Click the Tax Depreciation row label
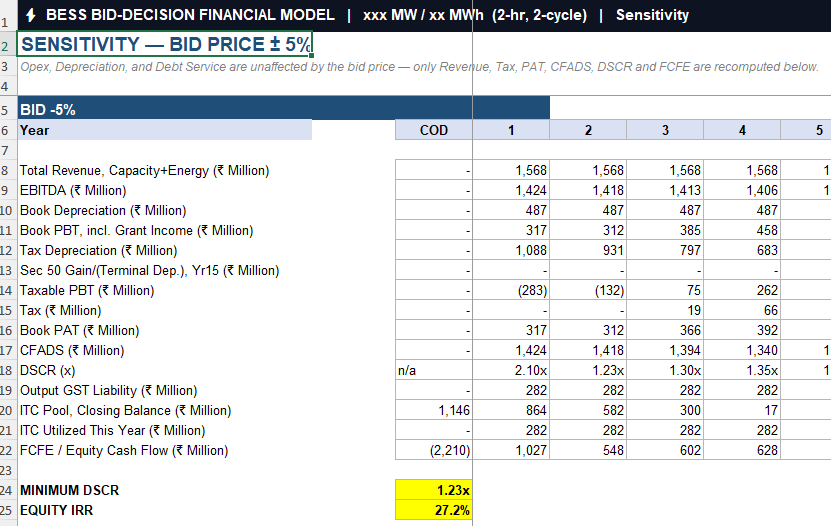Viewport: 831px width, 526px height. click(98, 251)
